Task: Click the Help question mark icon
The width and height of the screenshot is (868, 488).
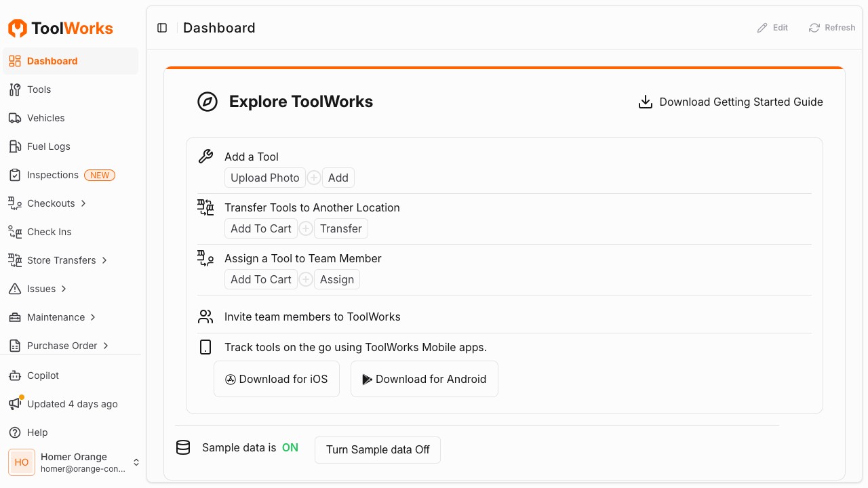Action: [15, 432]
